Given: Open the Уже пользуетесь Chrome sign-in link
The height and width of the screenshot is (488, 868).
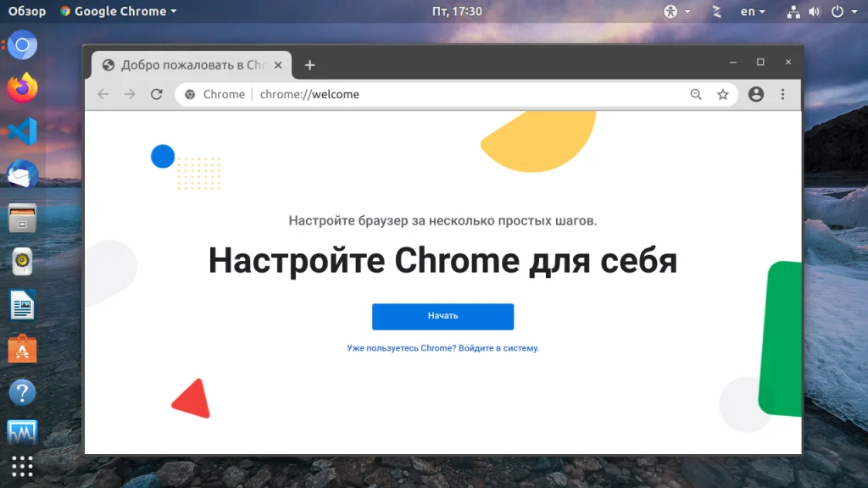Looking at the screenshot, I should [442, 348].
